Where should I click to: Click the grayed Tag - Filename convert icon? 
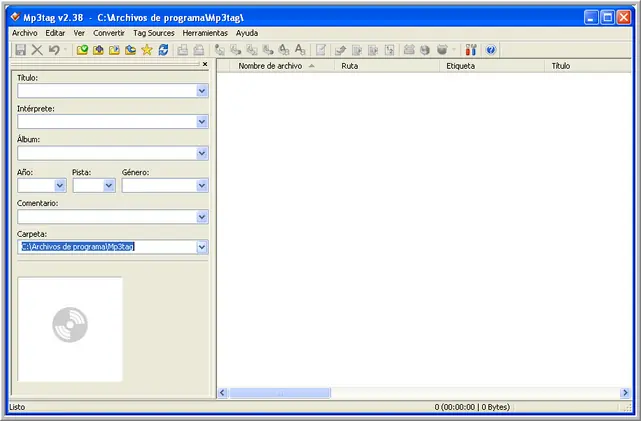pos(220,50)
